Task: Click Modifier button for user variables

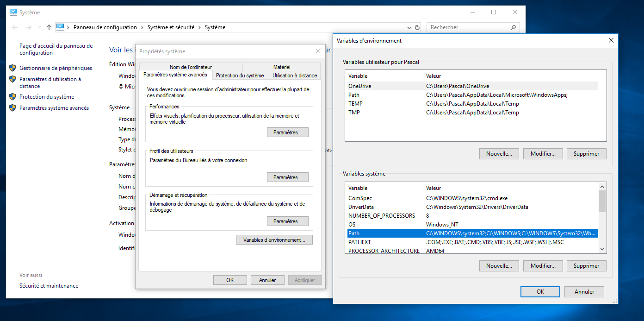Action: 543,154
